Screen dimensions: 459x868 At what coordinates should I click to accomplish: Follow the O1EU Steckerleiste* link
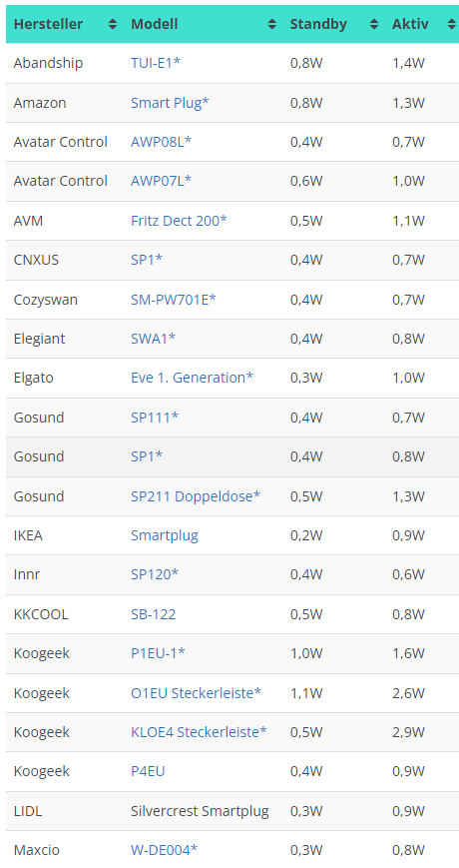click(197, 693)
